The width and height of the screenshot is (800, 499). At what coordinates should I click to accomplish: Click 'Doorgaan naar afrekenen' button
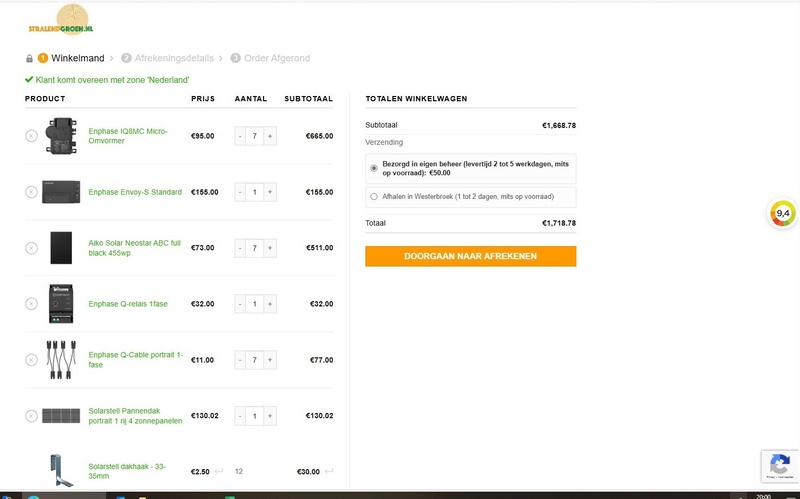pos(470,256)
